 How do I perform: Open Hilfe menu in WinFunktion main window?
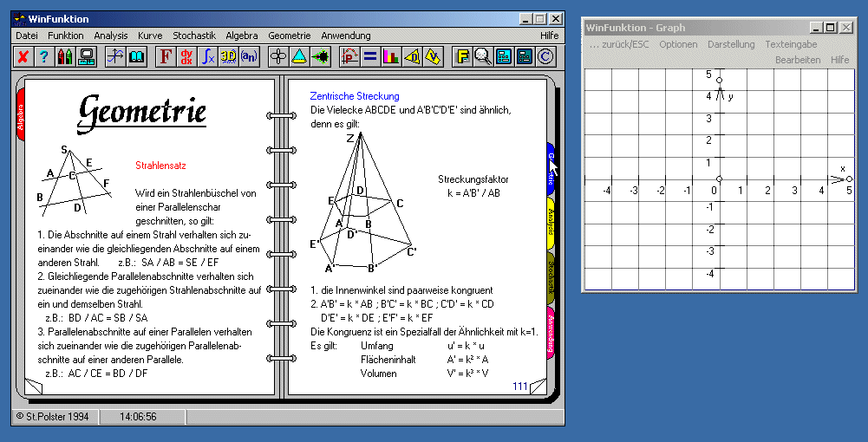549,36
